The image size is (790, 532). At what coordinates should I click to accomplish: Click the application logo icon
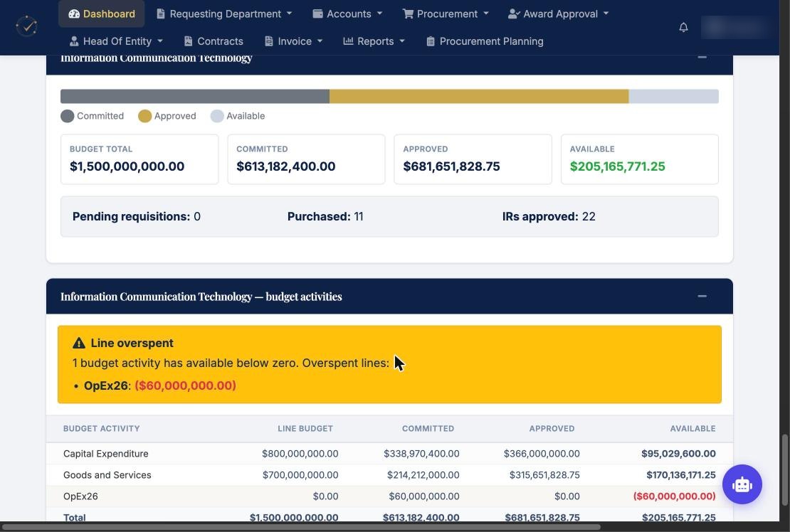tap(27, 26)
